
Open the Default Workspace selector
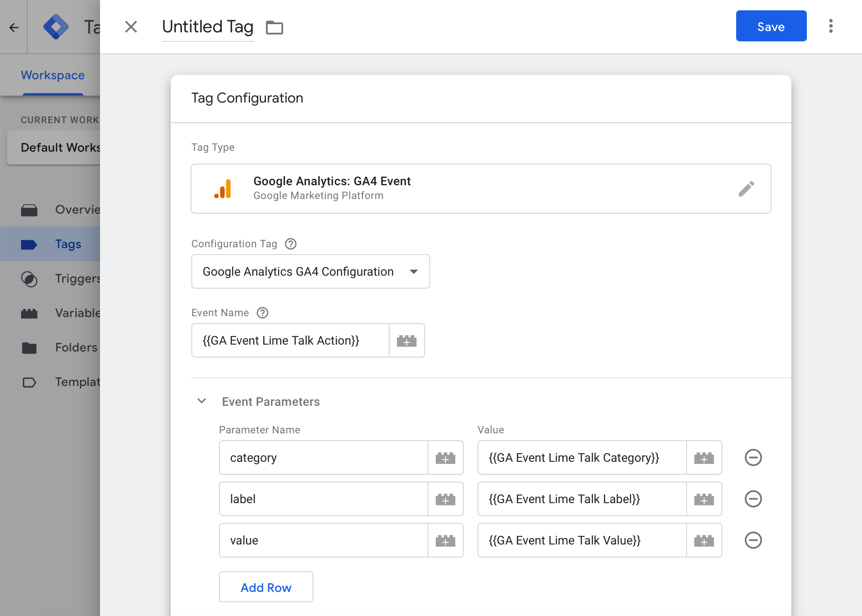54,148
